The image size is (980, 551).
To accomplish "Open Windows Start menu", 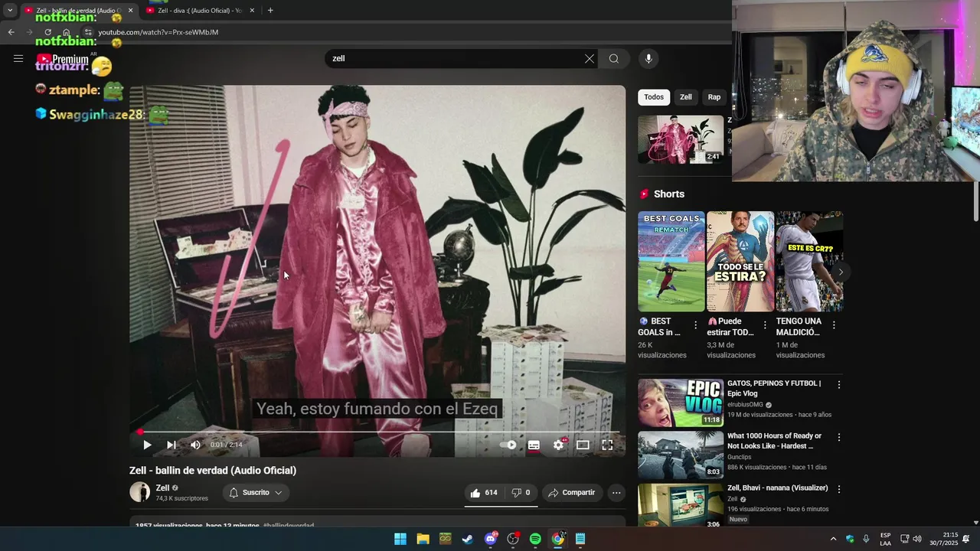I will point(400,539).
